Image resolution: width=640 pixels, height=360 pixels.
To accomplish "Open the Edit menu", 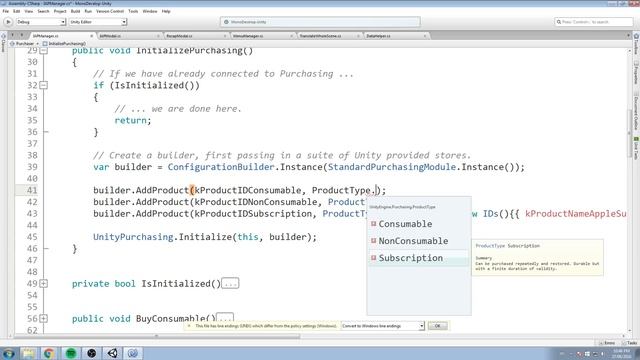I will (x=16, y=11).
